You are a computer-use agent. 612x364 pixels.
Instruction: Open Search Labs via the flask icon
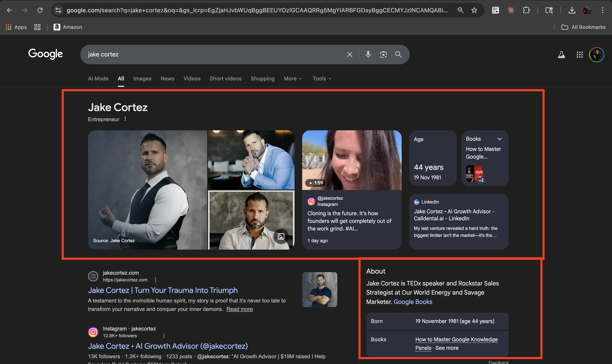point(561,55)
